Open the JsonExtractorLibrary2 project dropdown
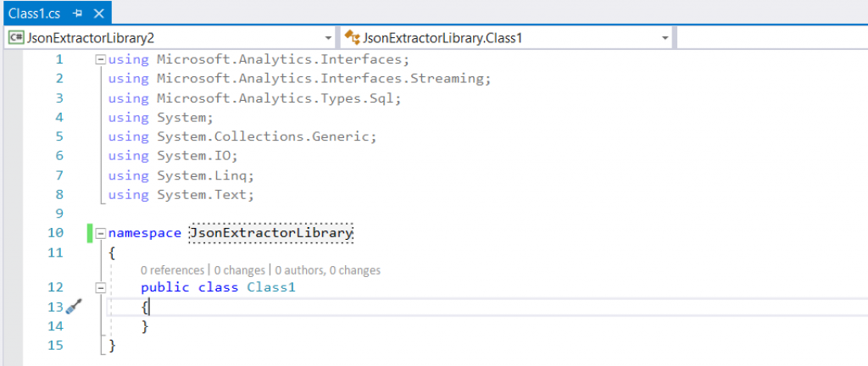This screenshot has height=366, width=868. [x=329, y=38]
